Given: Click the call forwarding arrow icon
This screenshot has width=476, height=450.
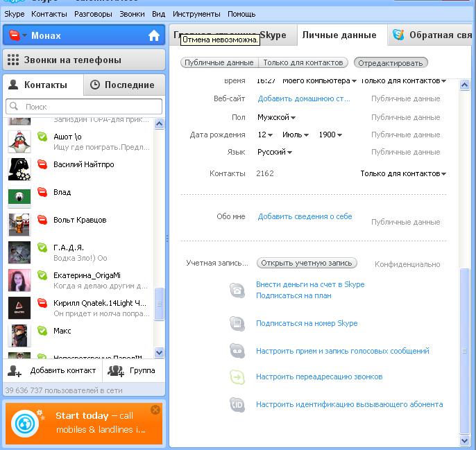Looking at the screenshot, I should coord(237,377).
